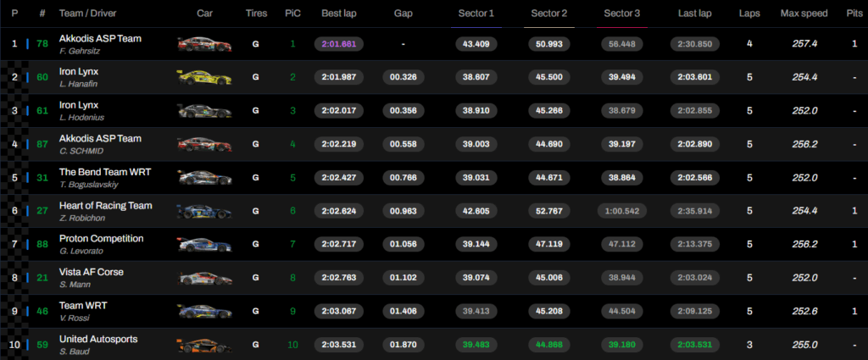Click the Team WRT #46 car image

pyautogui.click(x=205, y=312)
